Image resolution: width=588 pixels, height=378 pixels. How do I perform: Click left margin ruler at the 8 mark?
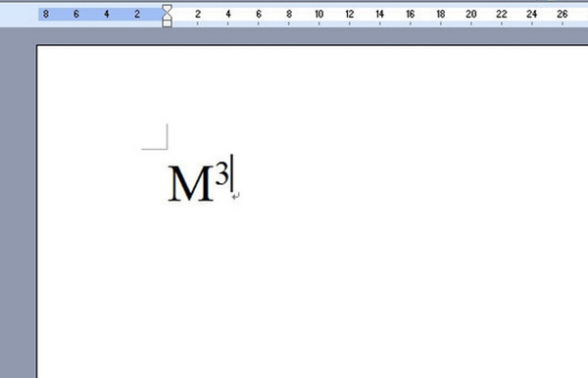tap(46, 15)
